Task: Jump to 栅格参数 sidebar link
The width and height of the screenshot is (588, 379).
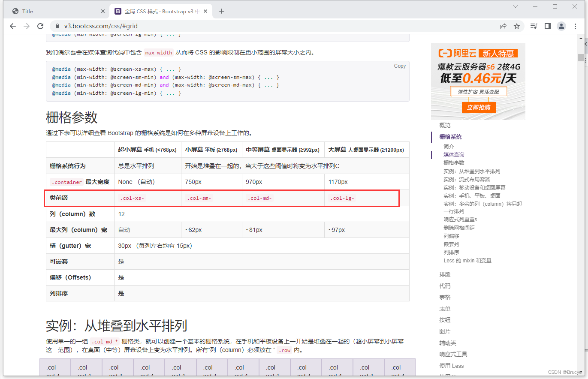Action: click(x=454, y=162)
